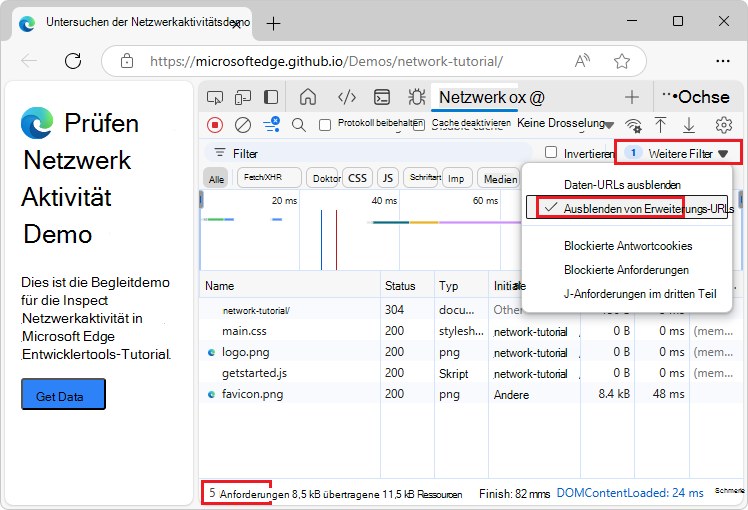Add a new DevTools tab with plus
The height and width of the screenshot is (510, 748).
[632, 97]
